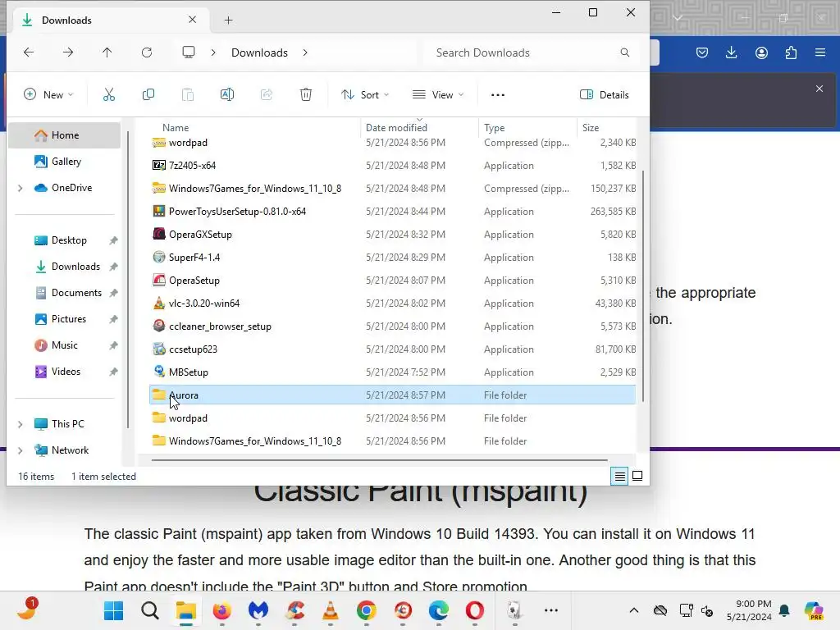Viewport: 840px width, 630px height.
Task: Go up one folder level
Action: (x=107, y=52)
